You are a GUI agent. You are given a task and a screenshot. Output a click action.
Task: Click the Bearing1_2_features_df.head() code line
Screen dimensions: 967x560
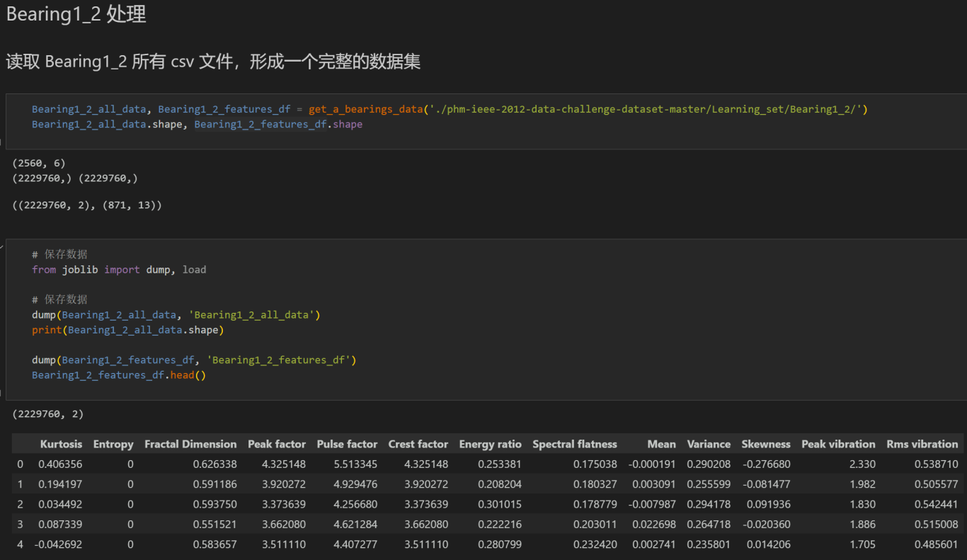coord(119,375)
